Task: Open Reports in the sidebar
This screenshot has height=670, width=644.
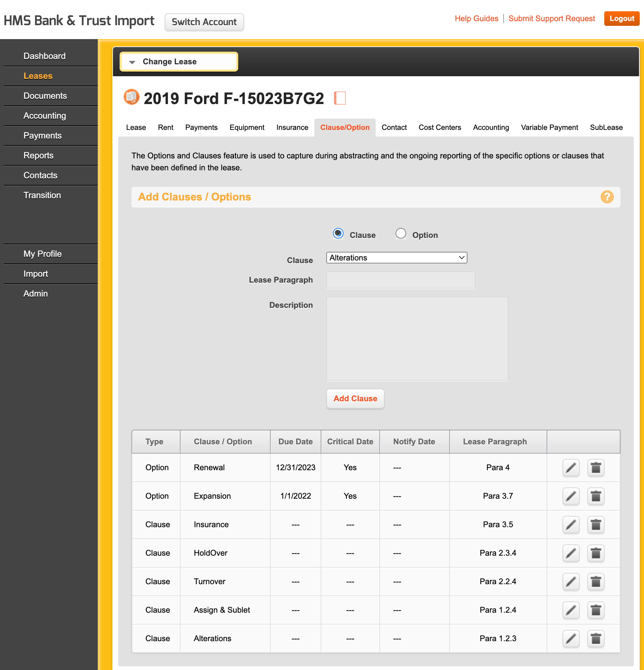Action: (x=39, y=155)
